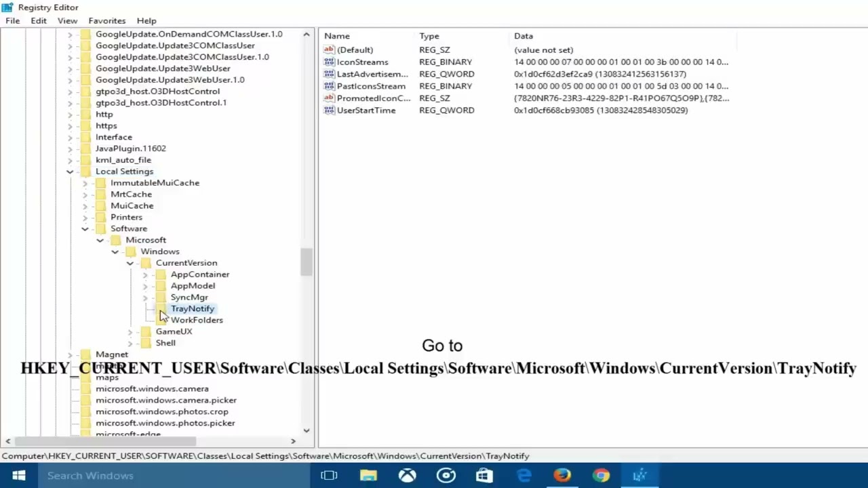Click the UserStartTime value icon
This screenshot has height=488, width=868.
coord(329,110)
